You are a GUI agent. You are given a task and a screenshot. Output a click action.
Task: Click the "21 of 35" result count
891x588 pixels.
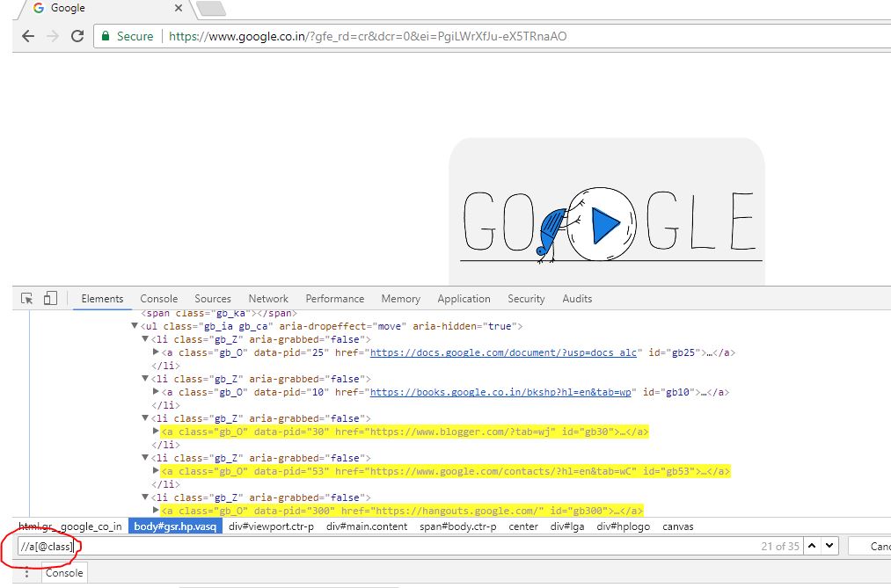[780, 547]
